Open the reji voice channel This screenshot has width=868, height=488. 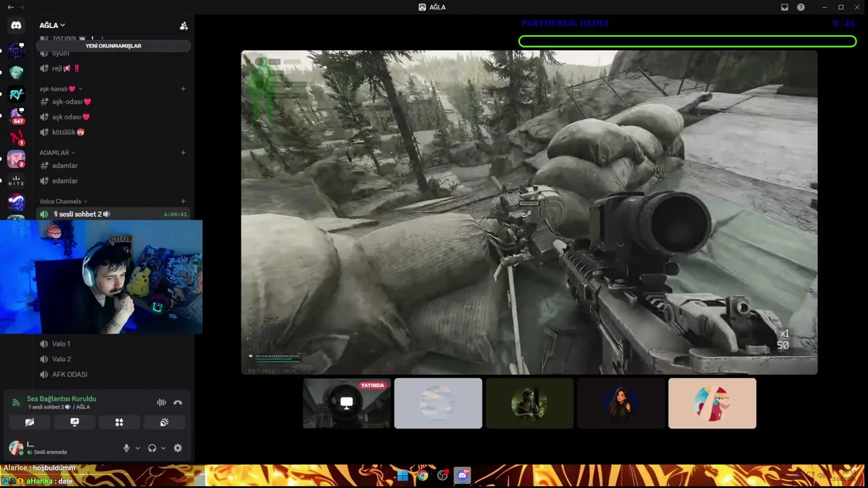click(113, 68)
